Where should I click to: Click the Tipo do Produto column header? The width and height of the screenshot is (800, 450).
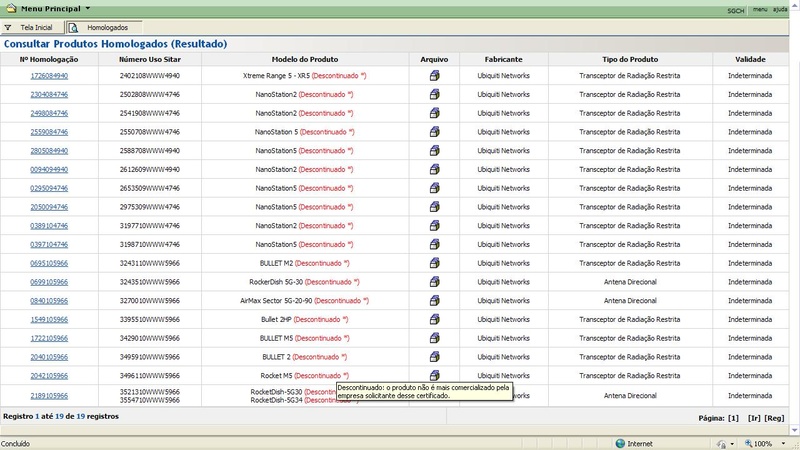pyautogui.click(x=630, y=59)
